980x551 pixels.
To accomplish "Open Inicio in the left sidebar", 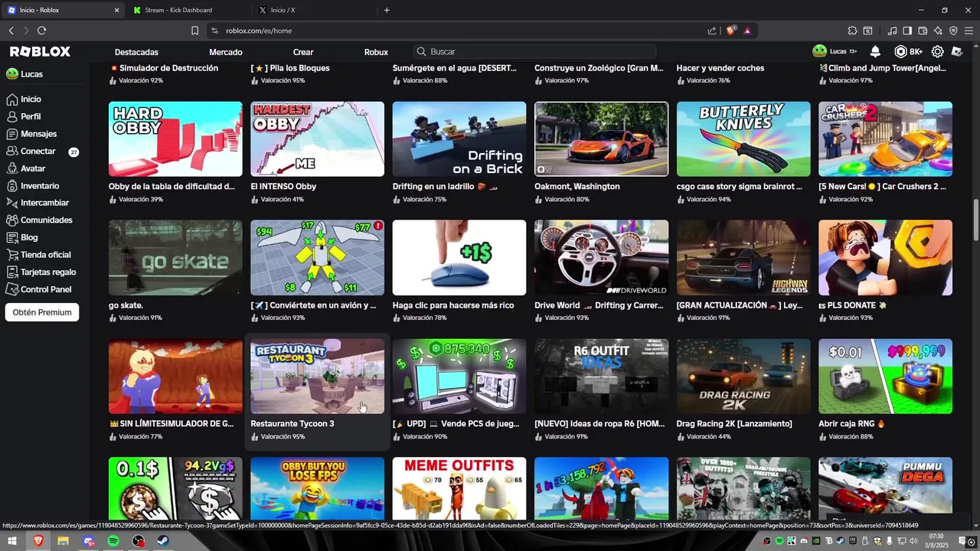I will tap(24, 99).
